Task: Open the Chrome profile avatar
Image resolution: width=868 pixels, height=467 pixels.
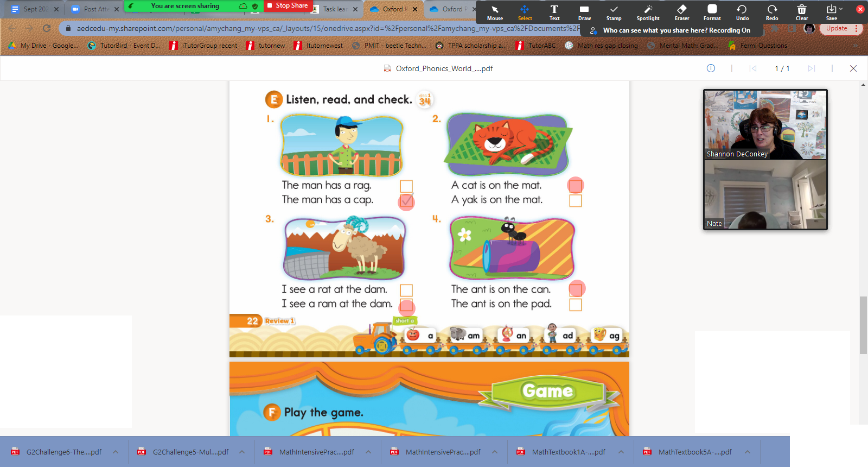Action: coord(809,28)
